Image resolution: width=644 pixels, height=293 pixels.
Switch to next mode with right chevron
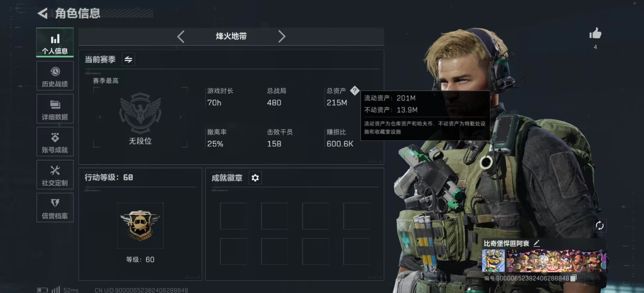point(282,36)
